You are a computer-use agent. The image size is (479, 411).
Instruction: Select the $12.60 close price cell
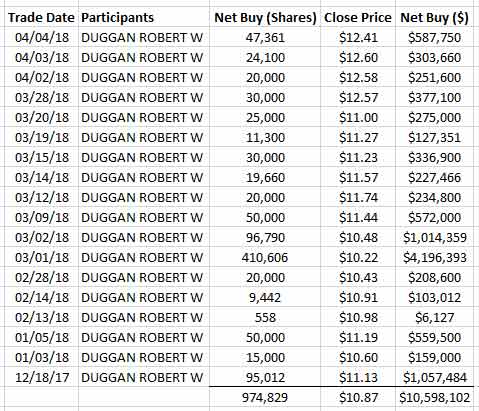358,57
